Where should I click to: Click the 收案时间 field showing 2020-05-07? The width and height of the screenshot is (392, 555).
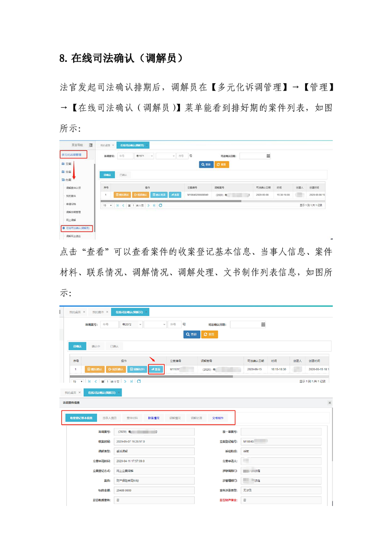(154, 441)
